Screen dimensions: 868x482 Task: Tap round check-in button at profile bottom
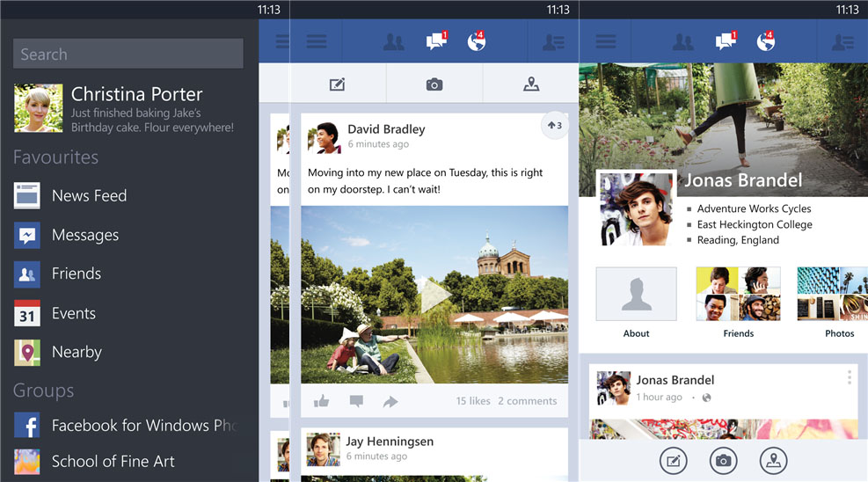(773, 460)
